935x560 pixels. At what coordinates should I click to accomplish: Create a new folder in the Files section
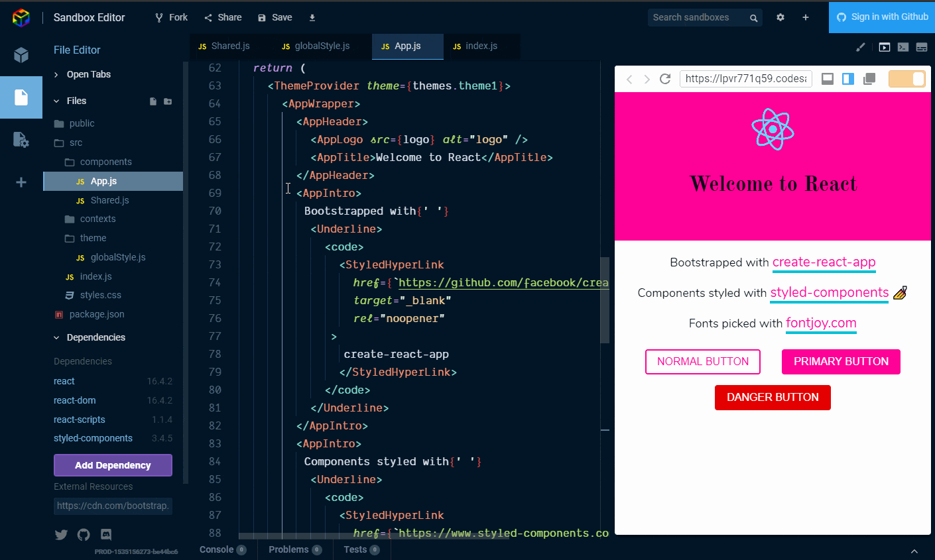click(168, 101)
